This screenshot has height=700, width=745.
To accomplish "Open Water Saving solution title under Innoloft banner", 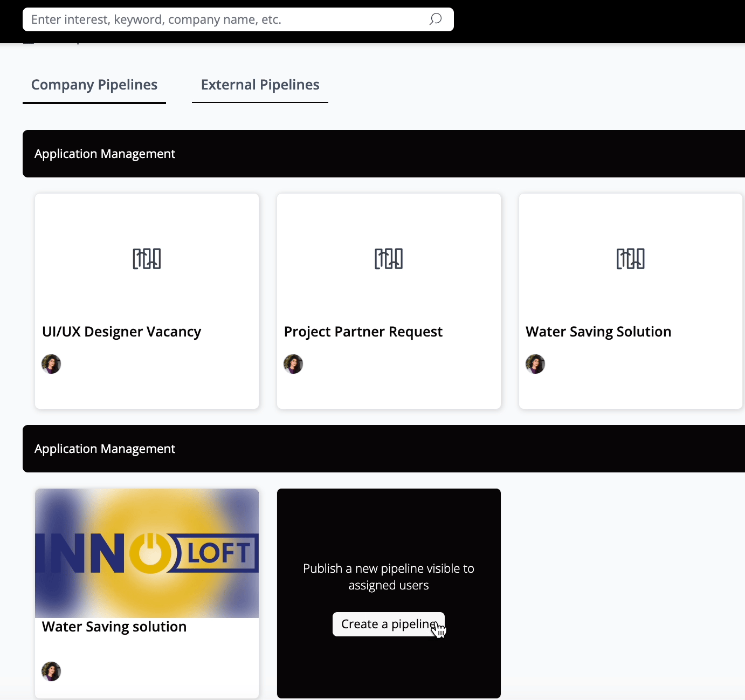I will coord(114,627).
